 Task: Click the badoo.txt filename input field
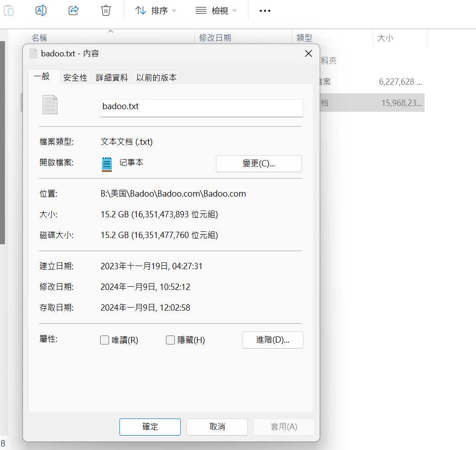pyautogui.click(x=201, y=108)
